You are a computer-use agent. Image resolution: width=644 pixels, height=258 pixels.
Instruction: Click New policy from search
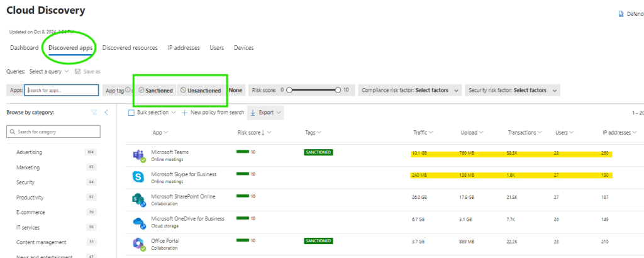213,113
